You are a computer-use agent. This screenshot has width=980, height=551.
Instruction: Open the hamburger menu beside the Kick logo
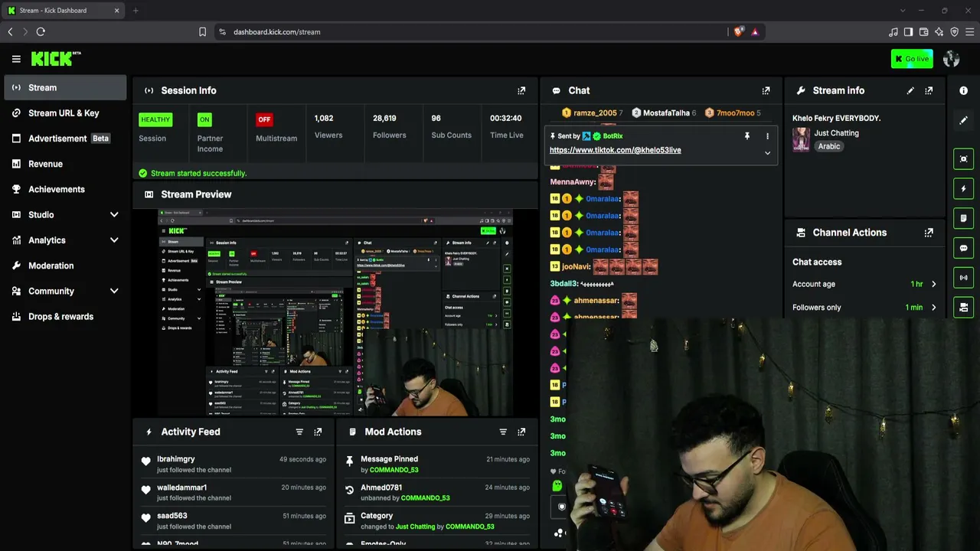16,59
